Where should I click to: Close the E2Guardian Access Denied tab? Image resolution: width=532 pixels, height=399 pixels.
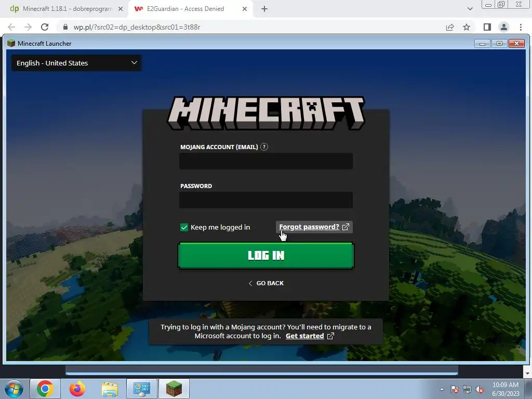(x=245, y=9)
